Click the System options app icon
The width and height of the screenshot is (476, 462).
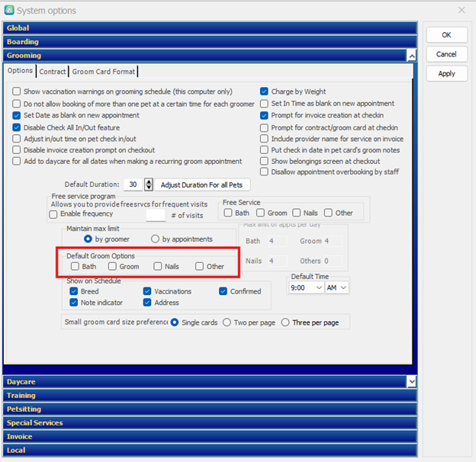click(9, 10)
